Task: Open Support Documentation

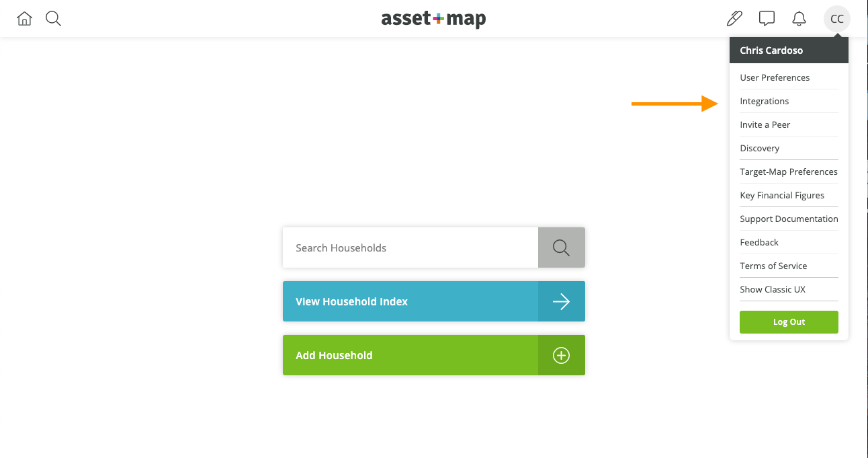Action: pyautogui.click(x=789, y=219)
